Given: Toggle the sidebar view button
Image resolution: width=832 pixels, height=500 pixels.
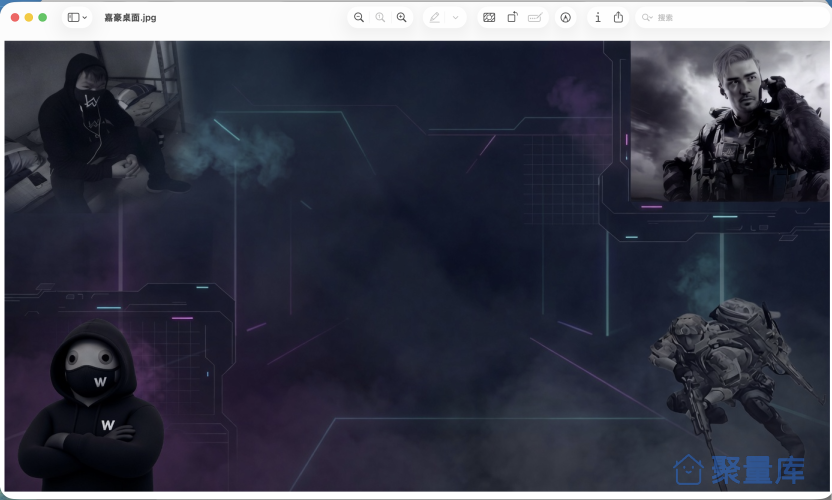Looking at the screenshot, I should click(73, 18).
